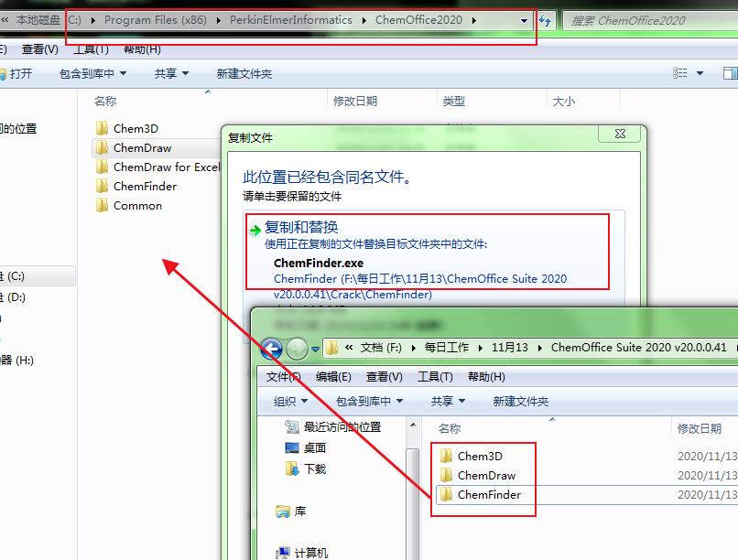Click 每日工作 in front address bar

click(x=446, y=348)
